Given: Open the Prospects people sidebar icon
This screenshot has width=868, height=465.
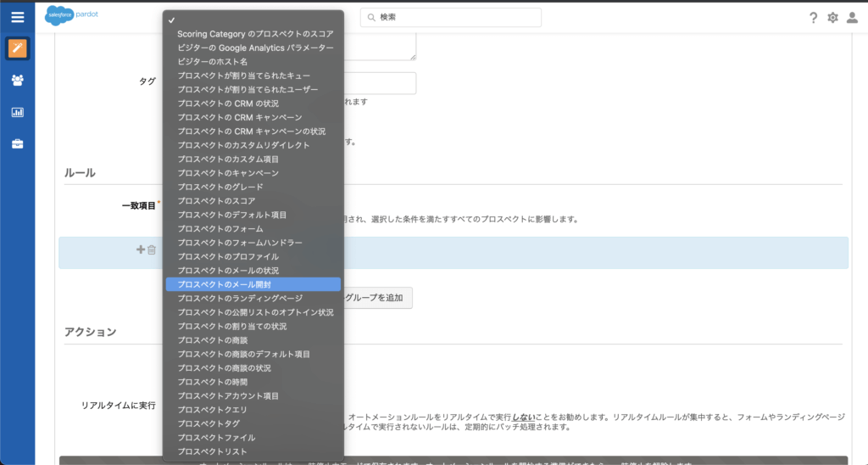Looking at the screenshot, I should pos(17,81).
